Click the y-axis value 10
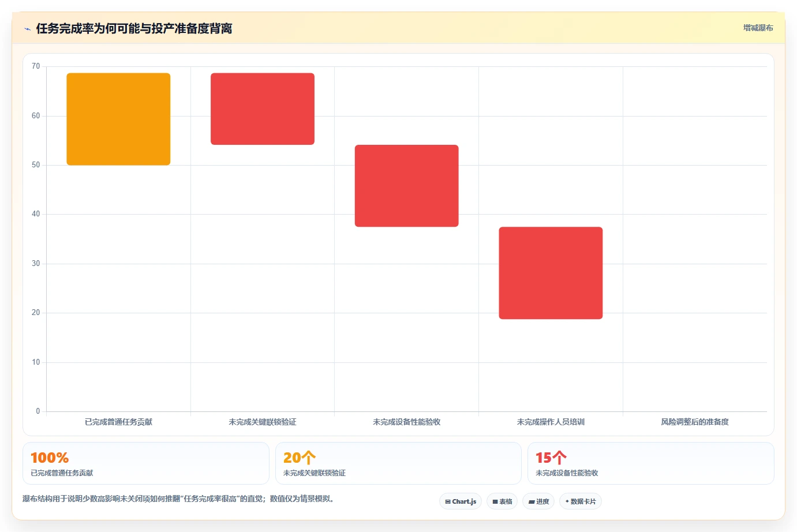The image size is (797, 532). [x=36, y=362]
